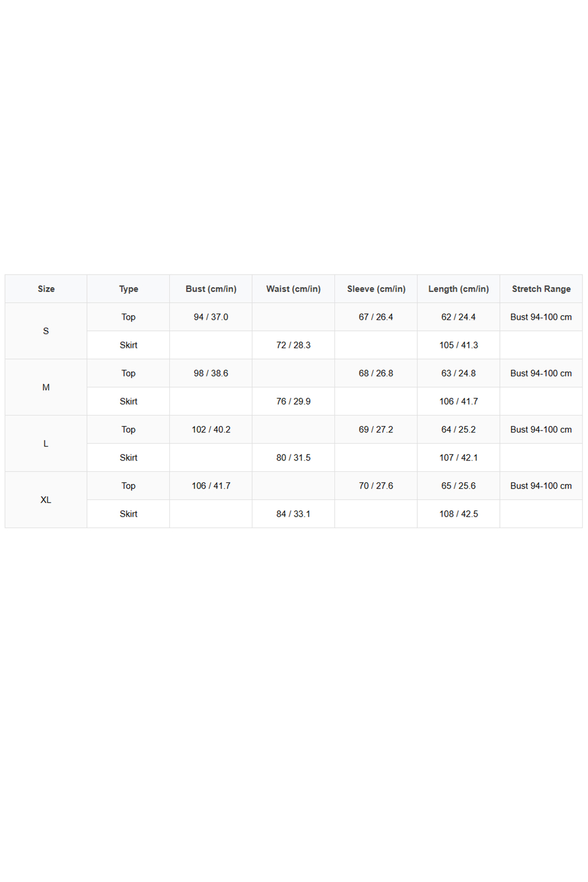Select the Waist (cm/in) header cell
This screenshot has width=588, height=882.
pos(293,289)
